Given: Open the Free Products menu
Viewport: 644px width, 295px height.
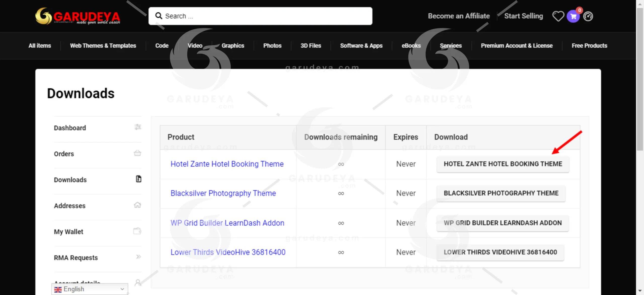Looking at the screenshot, I should click(589, 46).
